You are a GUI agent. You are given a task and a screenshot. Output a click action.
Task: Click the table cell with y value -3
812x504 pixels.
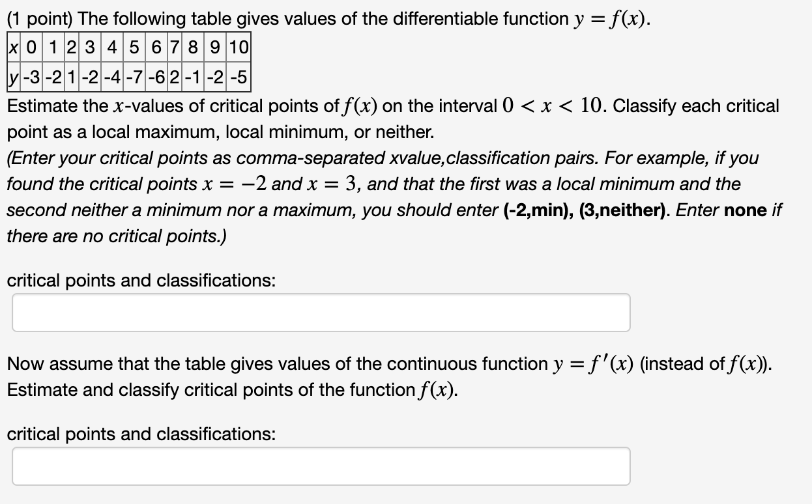pos(31,77)
